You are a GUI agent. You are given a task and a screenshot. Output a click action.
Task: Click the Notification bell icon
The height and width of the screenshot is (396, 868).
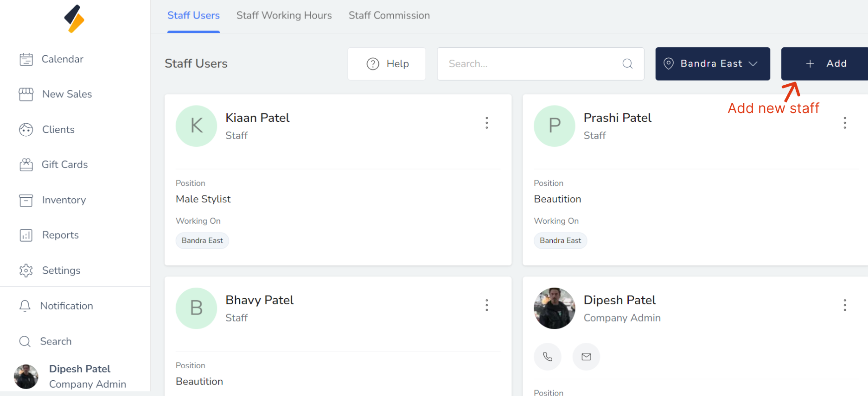(25, 306)
